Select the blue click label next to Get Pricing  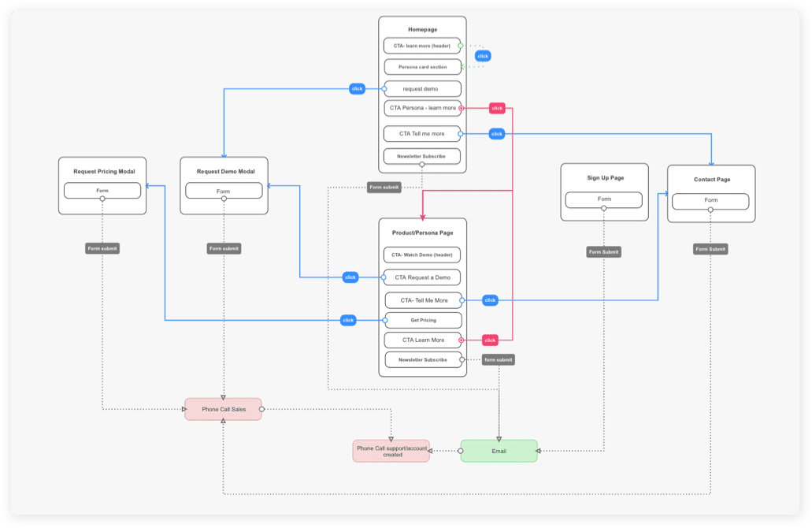[x=348, y=320]
